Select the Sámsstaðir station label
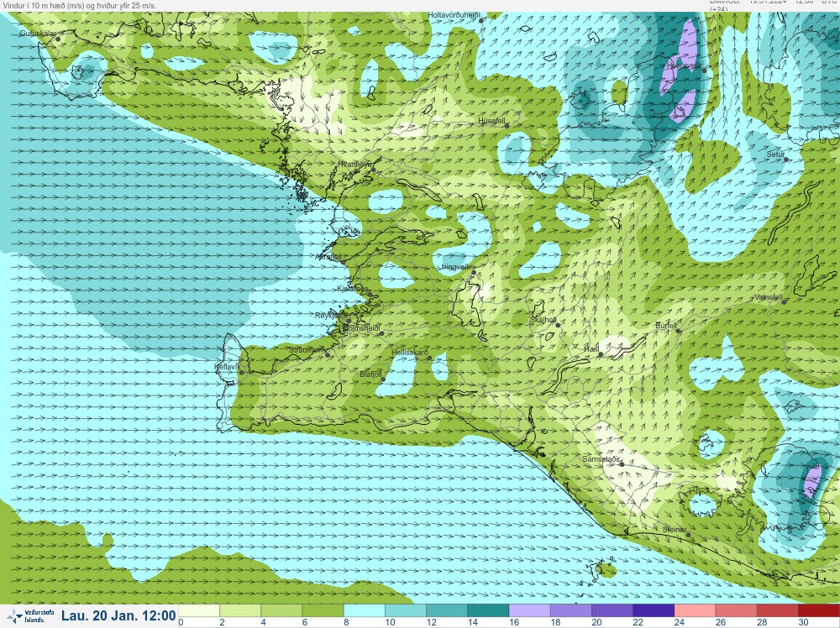The height and width of the screenshot is (628, 840). pyautogui.click(x=601, y=459)
